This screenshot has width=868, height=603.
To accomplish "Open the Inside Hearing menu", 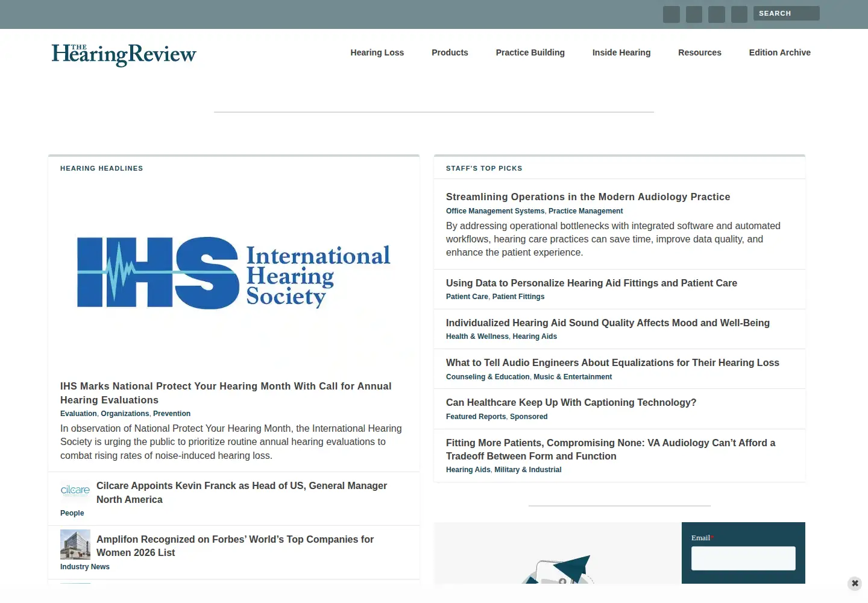I will coord(621,52).
